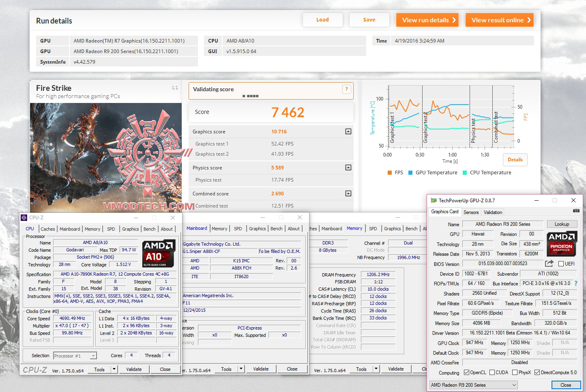586x392 pixels.
Task: Click the Validating score help question-mark icon
Action: (346, 89)
